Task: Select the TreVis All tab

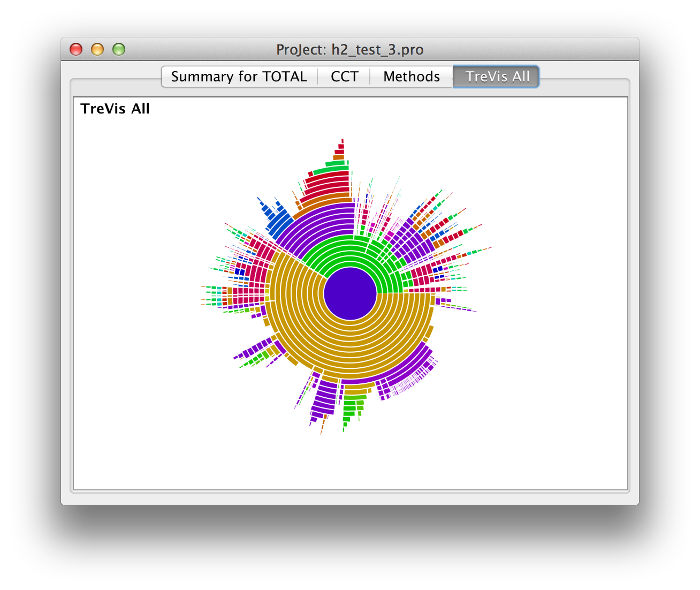Action: point(497,77)
